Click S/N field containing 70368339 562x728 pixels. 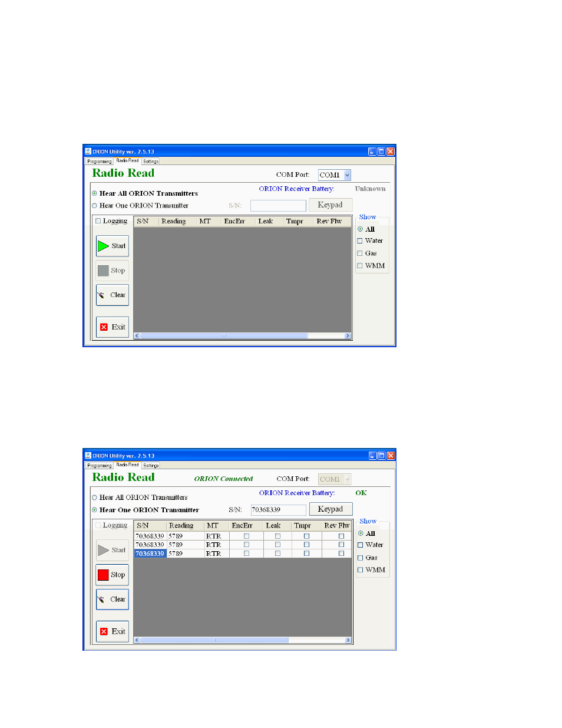[x=279, y=510]
